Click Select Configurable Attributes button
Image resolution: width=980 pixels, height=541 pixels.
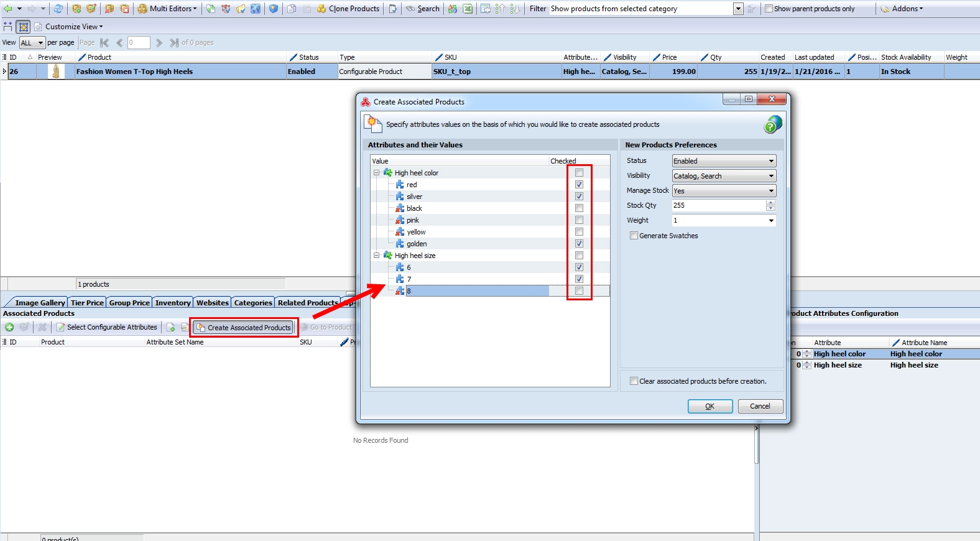[106, 327]
